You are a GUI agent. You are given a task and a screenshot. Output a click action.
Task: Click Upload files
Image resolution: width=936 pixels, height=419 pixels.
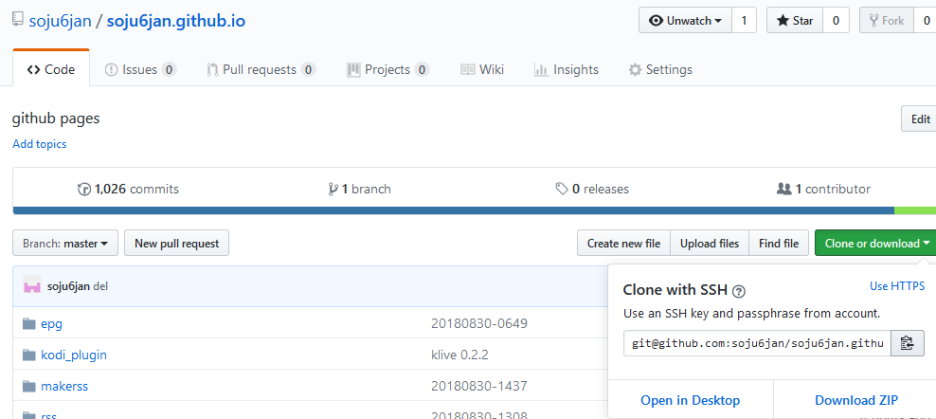pyautogui.click(x=710, y=244)
